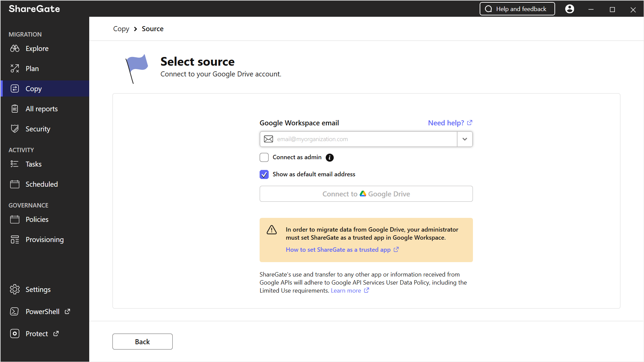Click Need help external link
The height and width of the screenshot is (362, 644).
449,123
